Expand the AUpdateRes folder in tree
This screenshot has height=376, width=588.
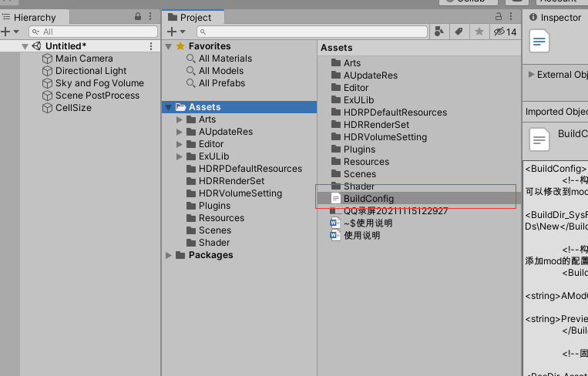tap(180, 132)
